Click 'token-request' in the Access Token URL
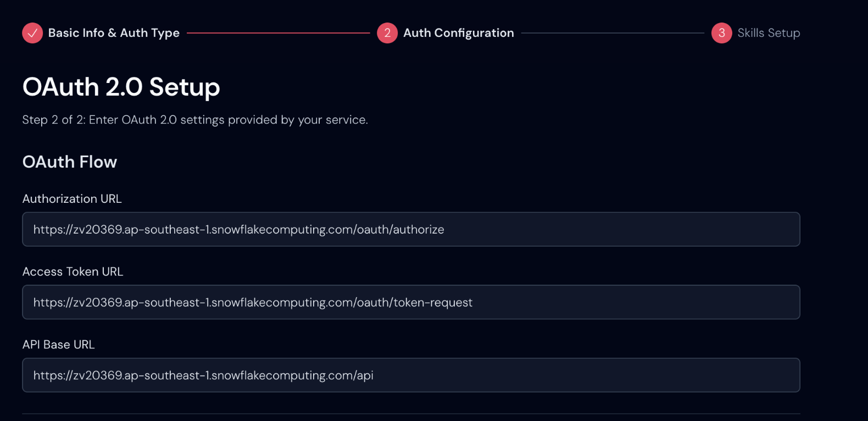Screen dimensions: 868x421 (433, 303)
